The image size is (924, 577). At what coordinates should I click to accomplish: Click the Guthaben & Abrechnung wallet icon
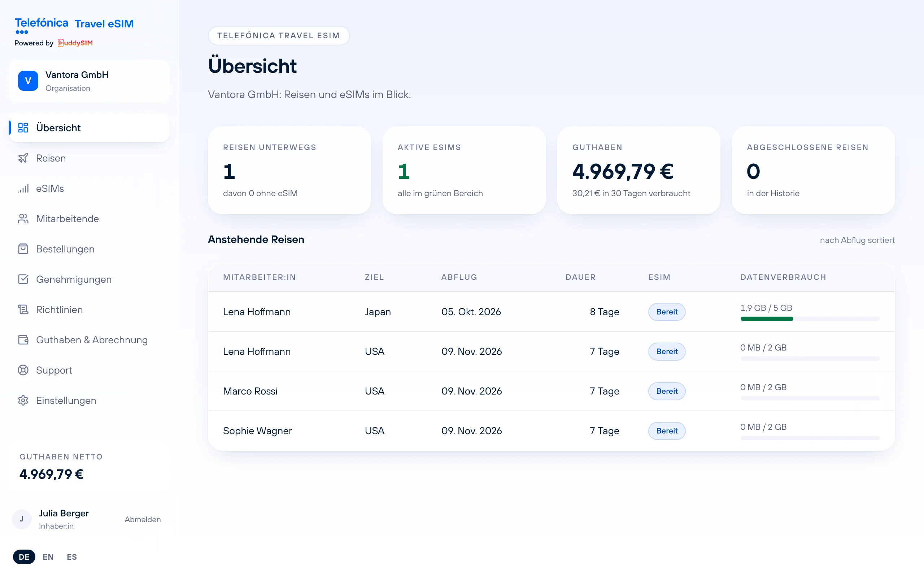click(23, 340)
